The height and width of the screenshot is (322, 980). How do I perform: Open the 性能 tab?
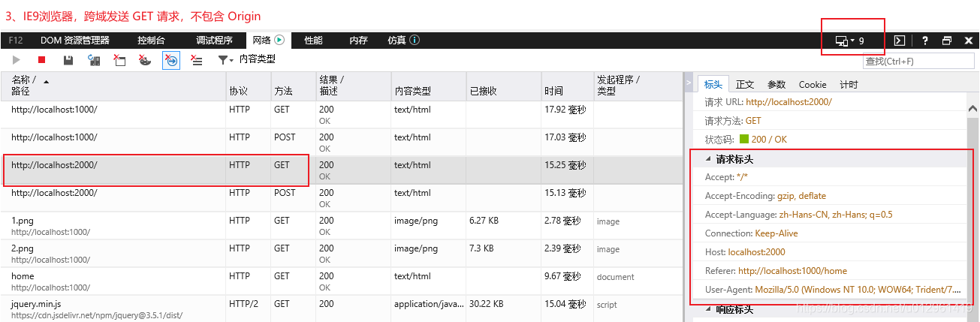point(313,41)
